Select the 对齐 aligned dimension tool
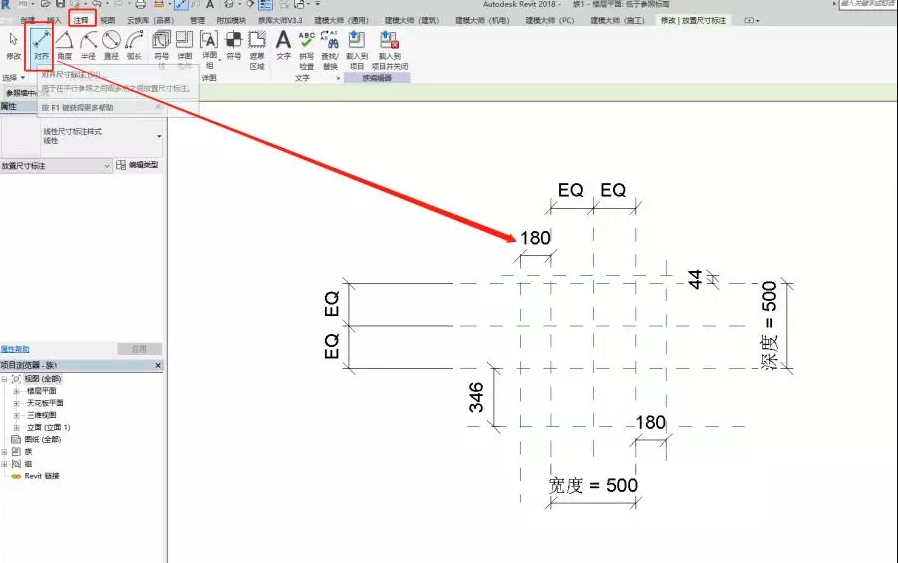This screenshot has height=563, width=898. tap(41, 46)
